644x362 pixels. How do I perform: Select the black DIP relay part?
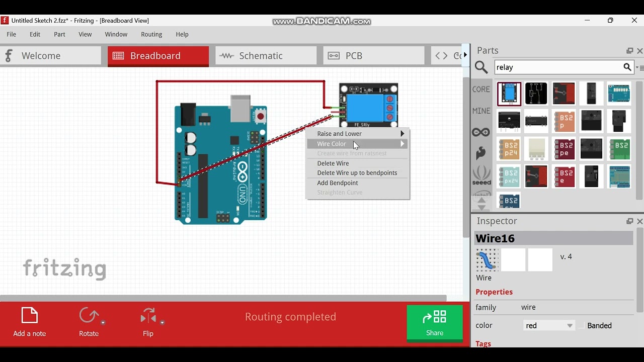(536, 121)
